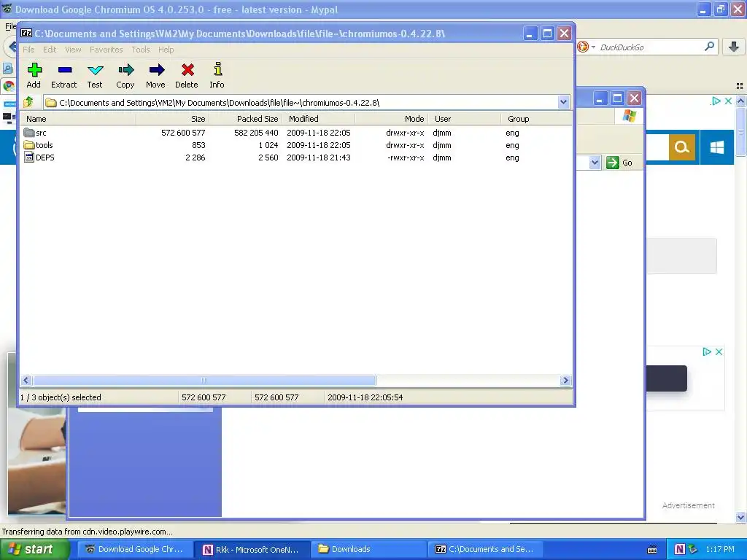Switch to 7-Zip C:\Documents taskbar button
The width and height of the screenshot is (747, 560).
click(484, 549)
